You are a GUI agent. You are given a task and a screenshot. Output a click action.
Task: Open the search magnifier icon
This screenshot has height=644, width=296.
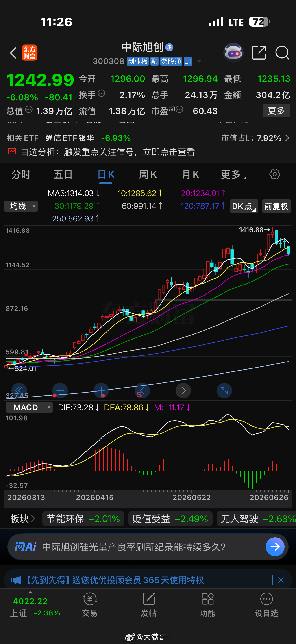click(282, 53)
